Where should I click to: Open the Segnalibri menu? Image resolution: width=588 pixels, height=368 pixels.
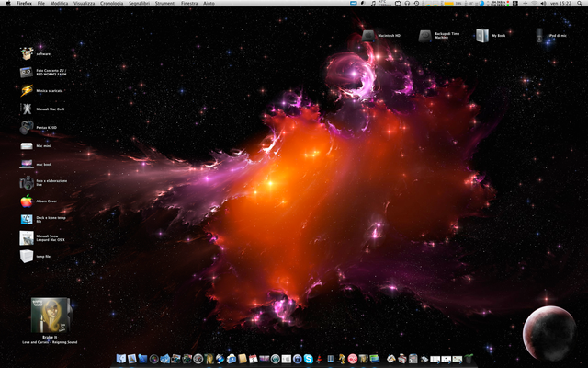[x=141, y=4]
